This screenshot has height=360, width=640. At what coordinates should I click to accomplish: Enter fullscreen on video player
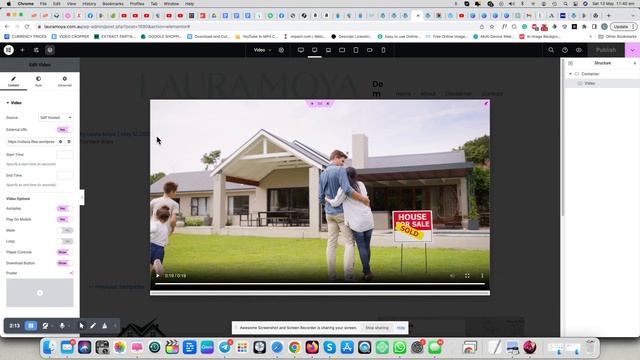click(x=467, y=276)
